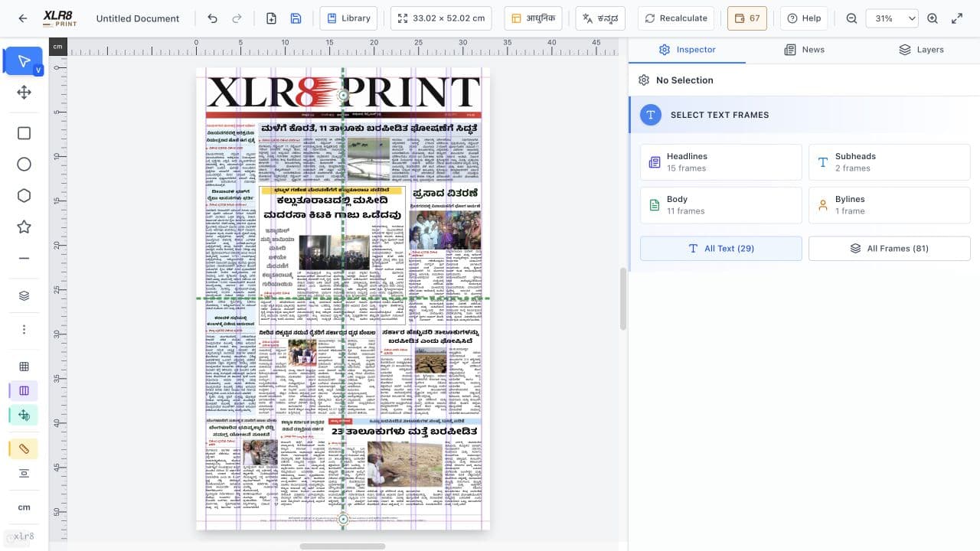Open the 31% zoom level dropdown
This screenshot has height=551, width=980.
[892, 18]
